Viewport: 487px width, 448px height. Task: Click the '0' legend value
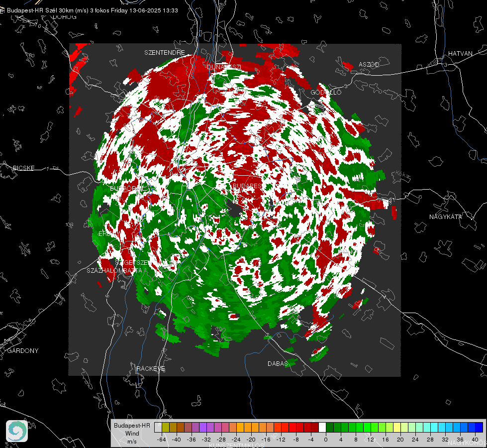(x=325, y=440)
